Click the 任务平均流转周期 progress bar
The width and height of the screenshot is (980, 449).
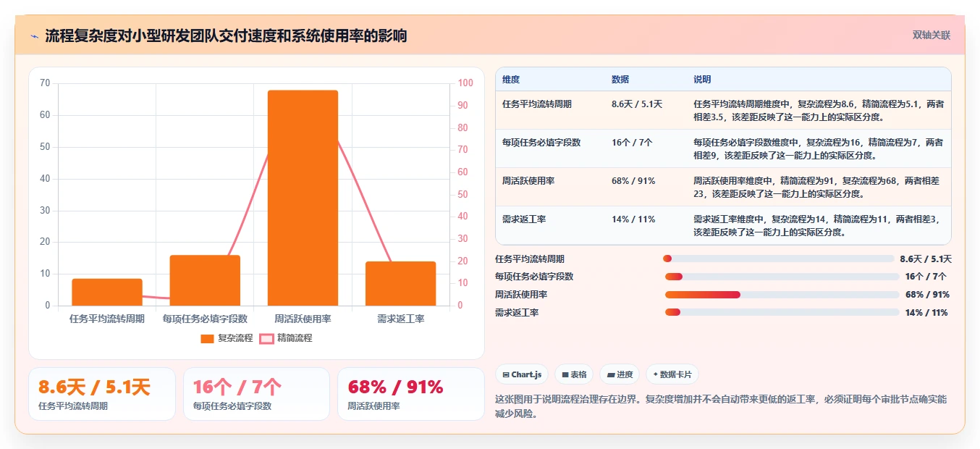coord(778,259)
